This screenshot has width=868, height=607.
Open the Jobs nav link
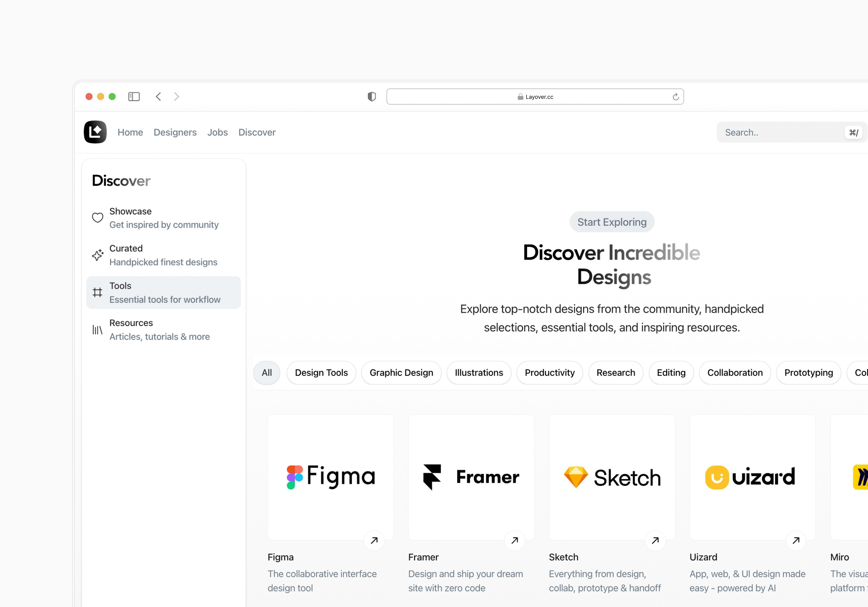pos(217,132)
